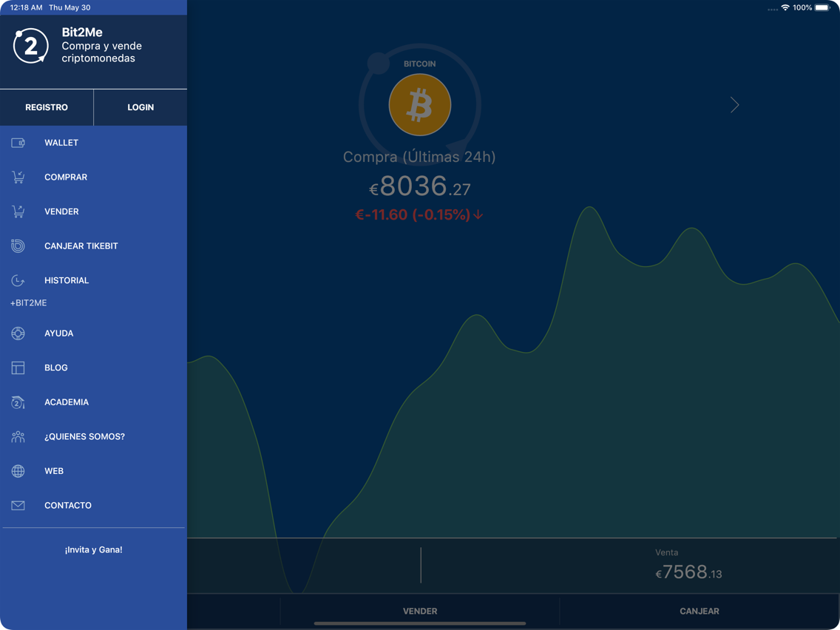Open Comprar via its shopping cart icon
This screenshot has width=840, height=630.
pyautogui.click(x=17, y=177)
